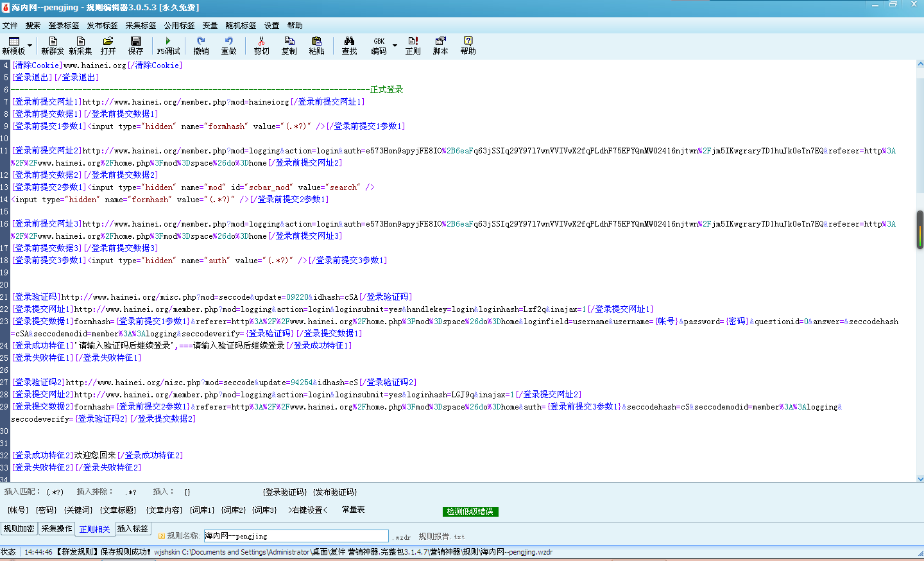Open the 随机标签 menu

[x=241, y=26]
